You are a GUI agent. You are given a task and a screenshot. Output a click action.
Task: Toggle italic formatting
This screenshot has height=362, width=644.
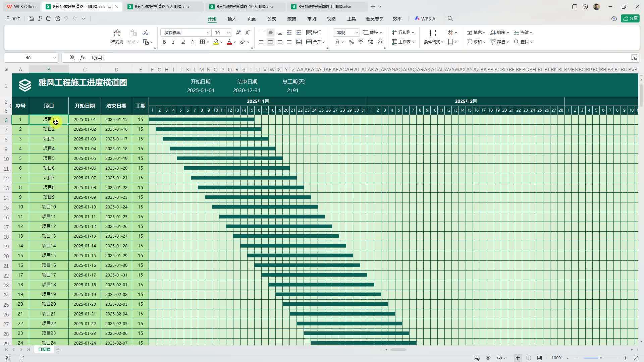(173, 42)
